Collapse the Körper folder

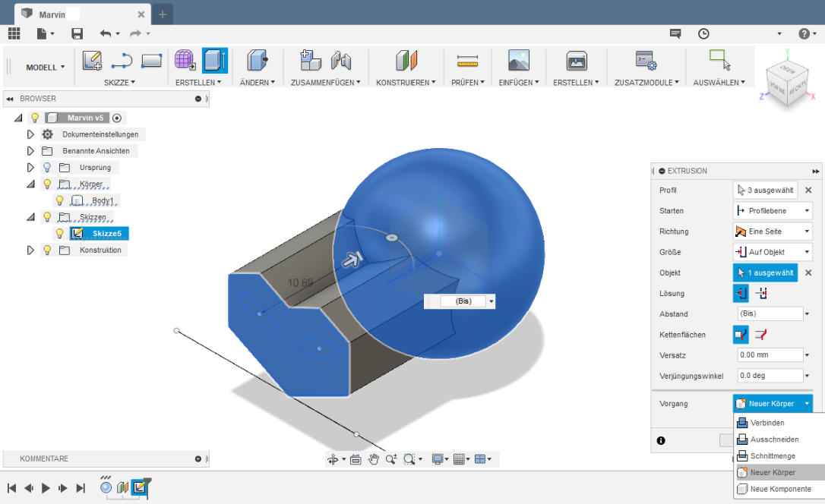30,184
